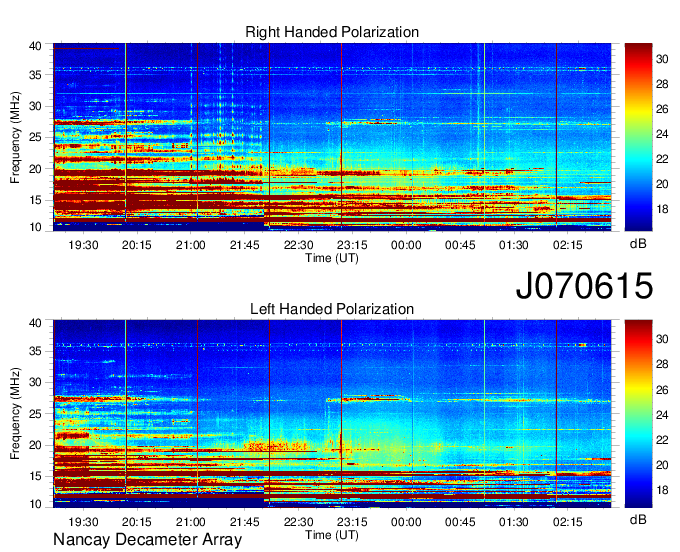Click 23:15 tick under Left Handed plot
This screenshot has width=680, height=552.
(352, 522)
